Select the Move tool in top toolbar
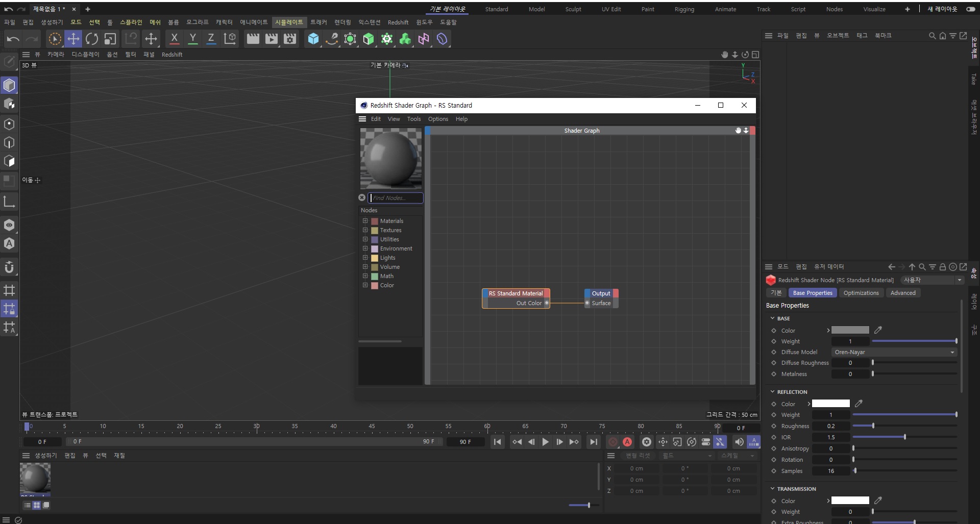980x524 pixels. [73, 39]
